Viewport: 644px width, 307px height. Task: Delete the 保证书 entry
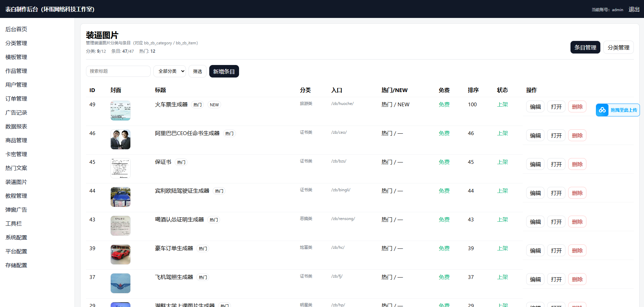coord(577,164)
